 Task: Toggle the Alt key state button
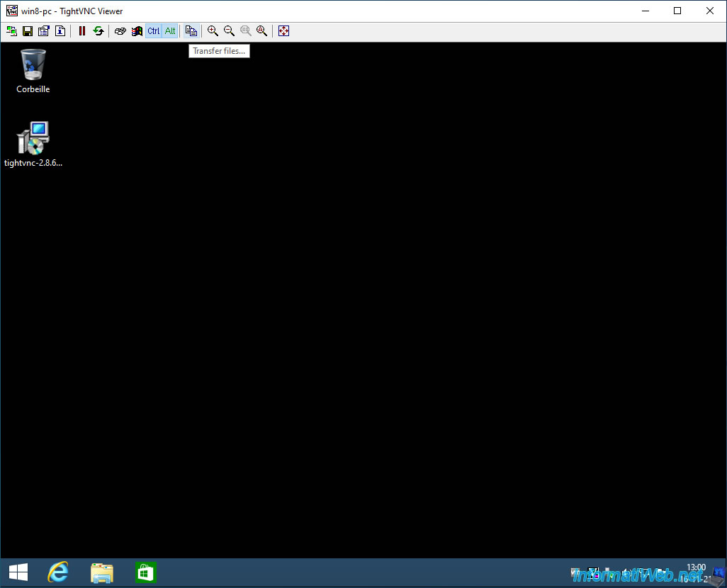[x=170, y=31]
